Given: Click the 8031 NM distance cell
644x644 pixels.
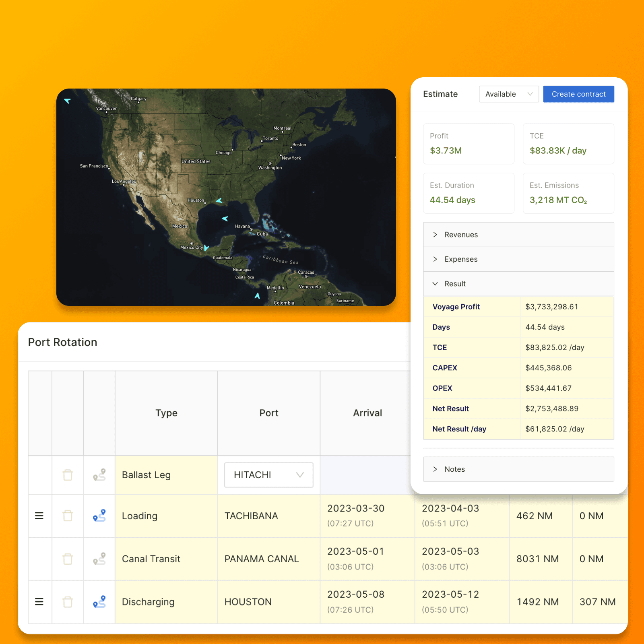Looking at the screenshot, I should tap(541, 559).
